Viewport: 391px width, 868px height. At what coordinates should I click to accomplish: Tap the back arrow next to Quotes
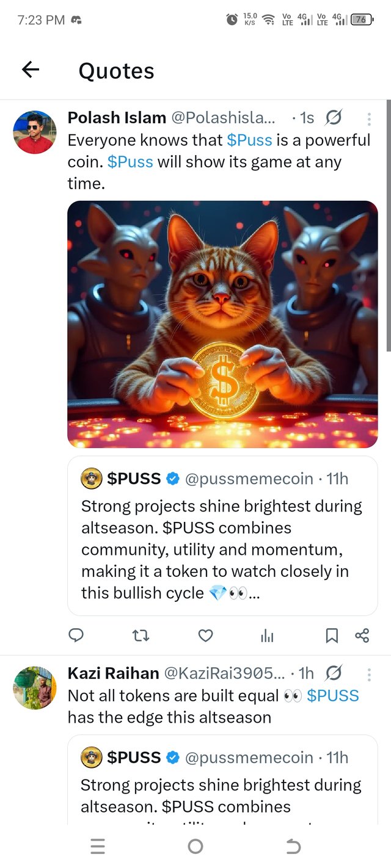[x=31, y=70]
